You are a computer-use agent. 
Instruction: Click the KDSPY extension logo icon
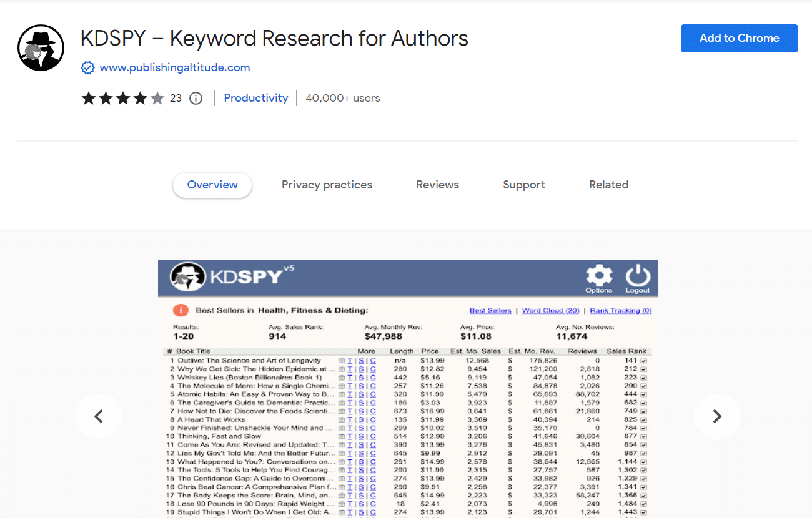coord(41,48)
